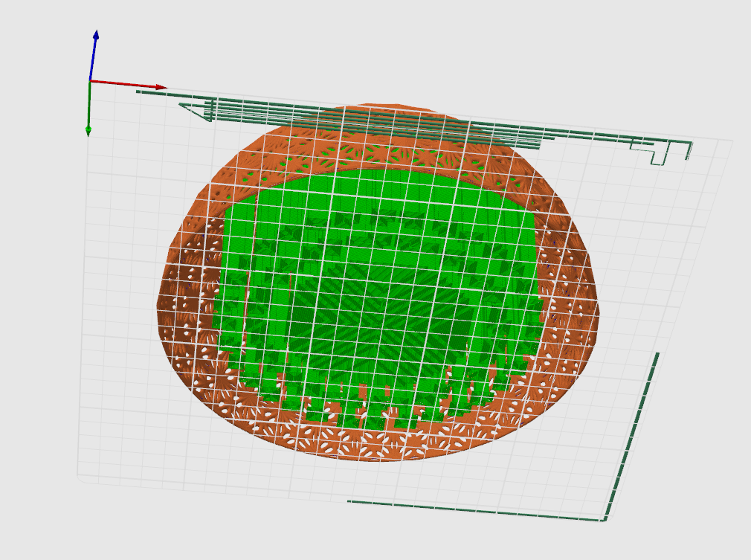Click the dark green skirt line along the bed's front edge
Screen dimensions: 751x560
473,511
